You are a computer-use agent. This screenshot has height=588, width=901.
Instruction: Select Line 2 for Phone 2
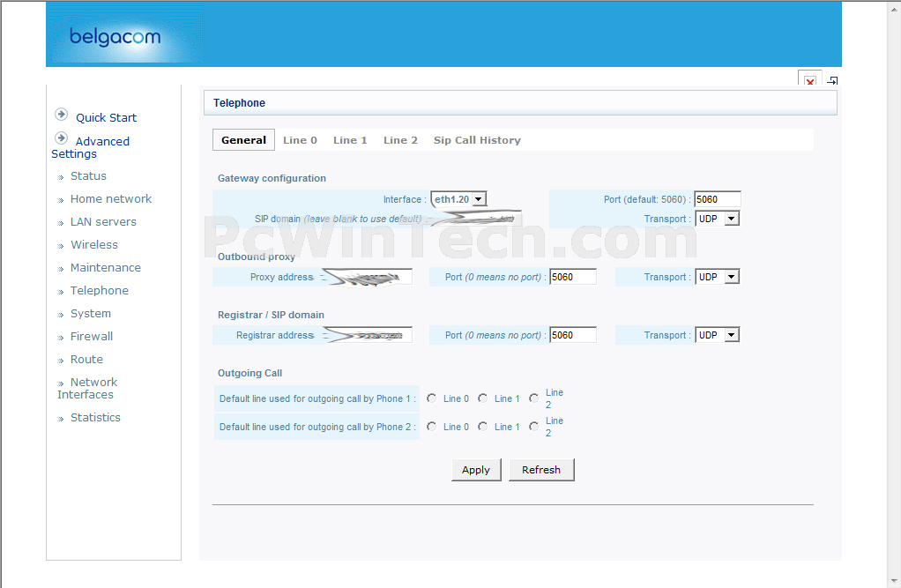pyautogui.click(x=534, y=427)
